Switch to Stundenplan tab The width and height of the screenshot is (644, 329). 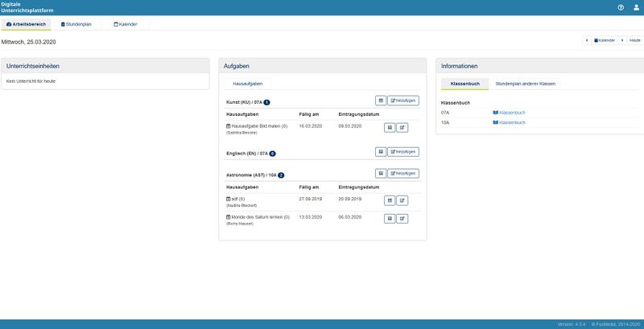76,24
